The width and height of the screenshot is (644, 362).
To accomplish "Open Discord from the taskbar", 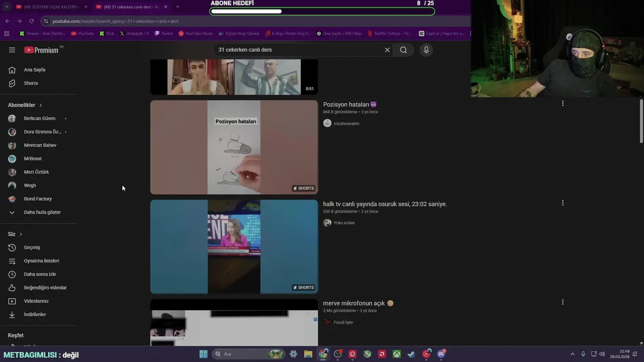I will click(x=441, y=354).
